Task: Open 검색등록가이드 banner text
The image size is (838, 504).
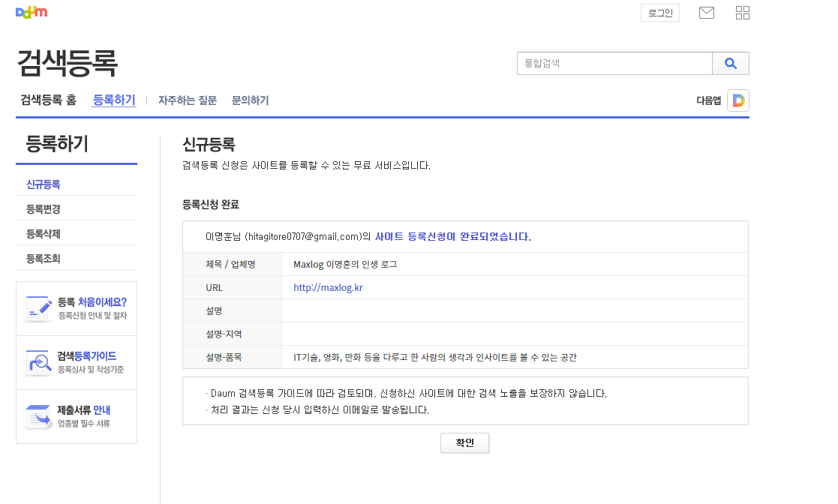Action: [86, 356]
